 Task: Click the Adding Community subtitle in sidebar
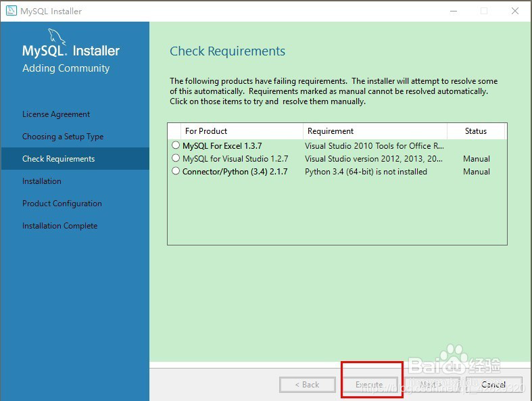coord(66,68)
